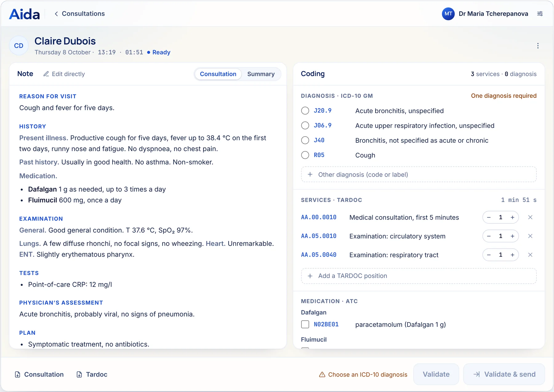
Task: Click the 1 min 51 s duration text
Action: pyautogui.click(x=519, y=200)
